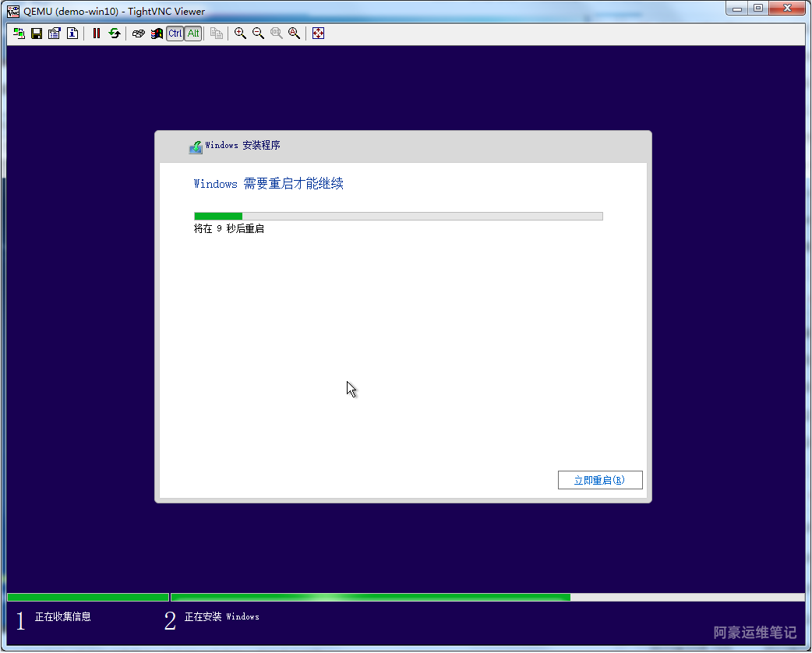
Task: Switch to full screen mode
Action: click(318, 34)
